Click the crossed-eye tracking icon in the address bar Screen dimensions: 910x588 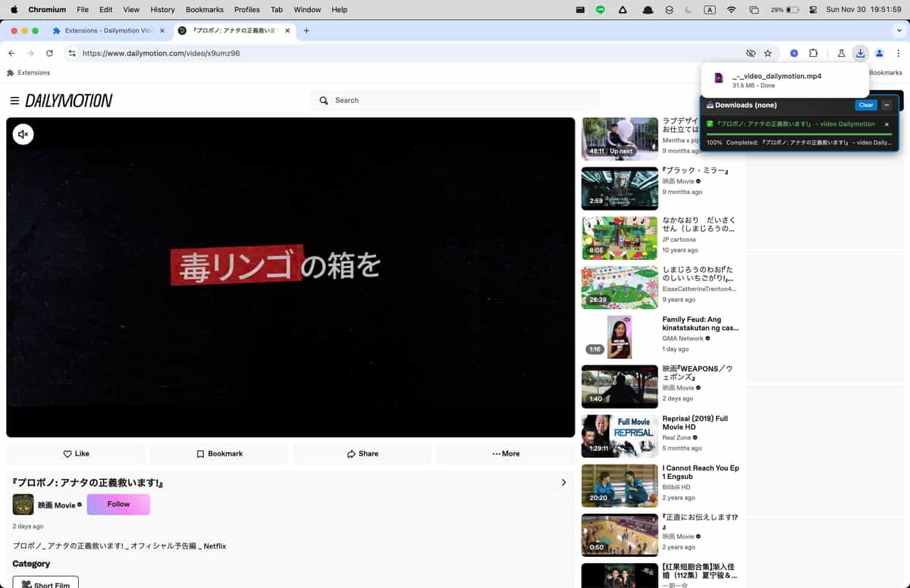(x=751, y=53)
